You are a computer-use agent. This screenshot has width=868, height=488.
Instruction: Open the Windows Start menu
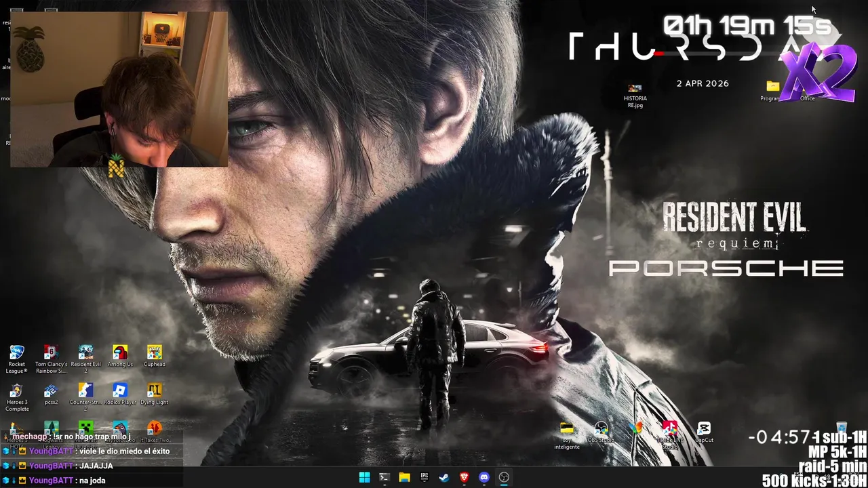[x=364, y=477]
